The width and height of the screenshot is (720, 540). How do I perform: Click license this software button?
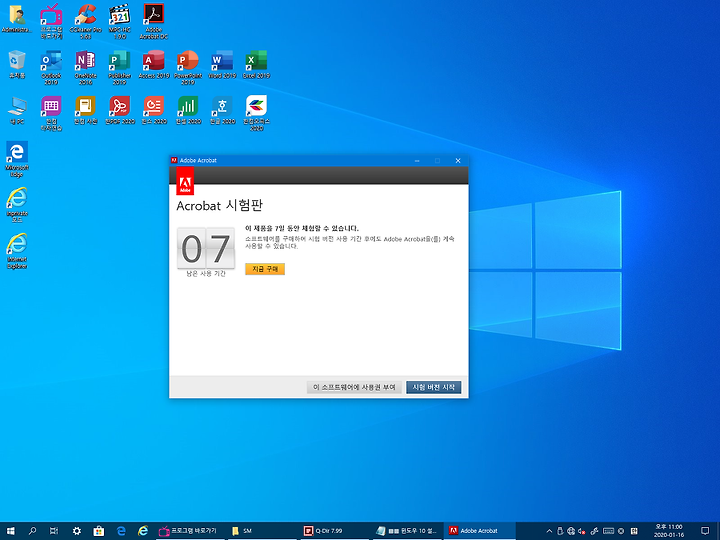pos(354,387)
